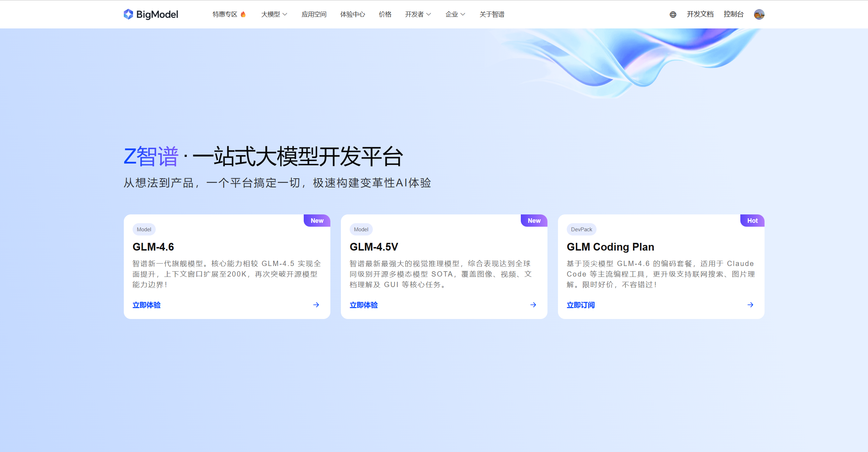Click 立即体验 under GLM-4.6

coord(147,305)
